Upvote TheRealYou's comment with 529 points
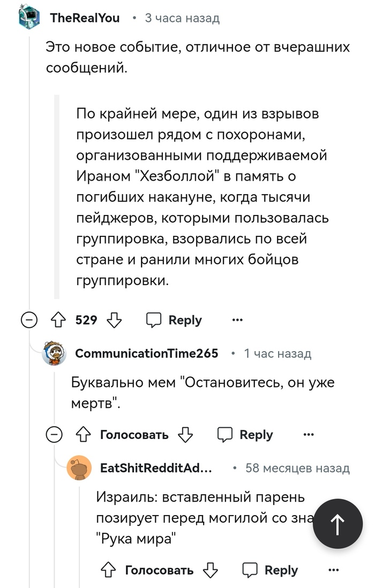 tap(57, 321)
